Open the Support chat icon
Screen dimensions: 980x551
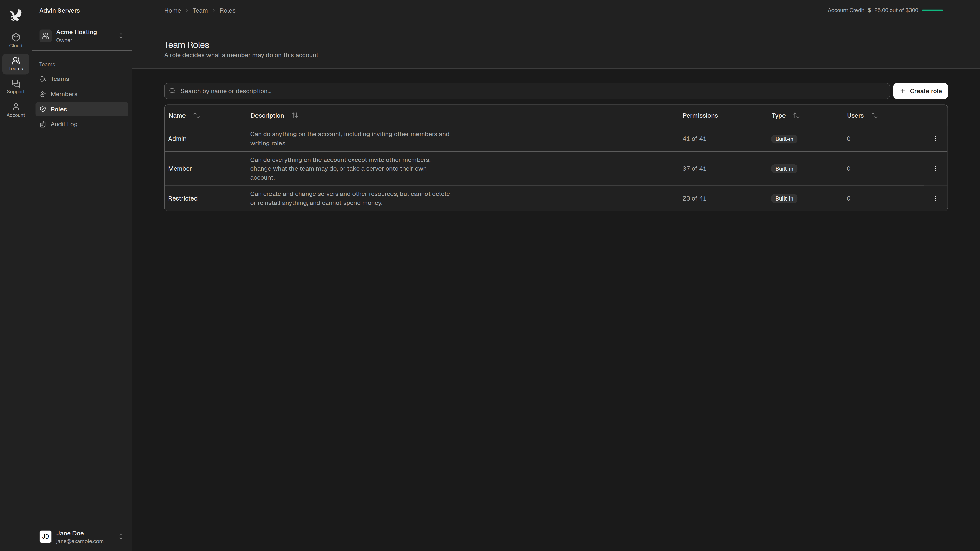(16, 87)
